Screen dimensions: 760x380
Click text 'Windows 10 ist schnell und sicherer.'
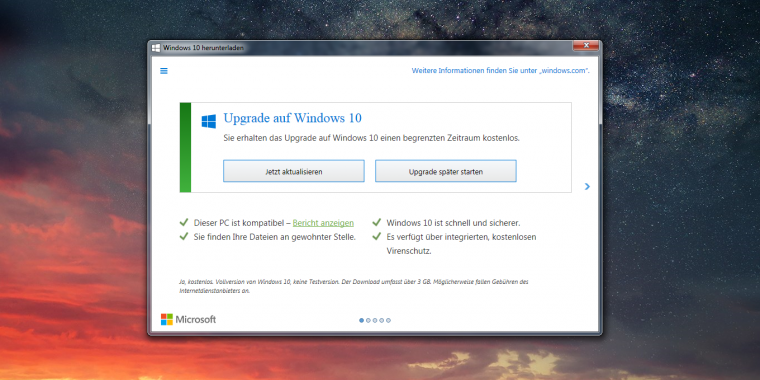(453, 223)
